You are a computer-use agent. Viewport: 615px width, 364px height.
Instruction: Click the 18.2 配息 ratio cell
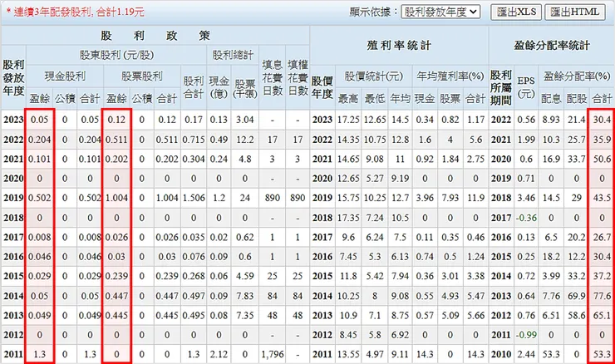click(551, 257)
